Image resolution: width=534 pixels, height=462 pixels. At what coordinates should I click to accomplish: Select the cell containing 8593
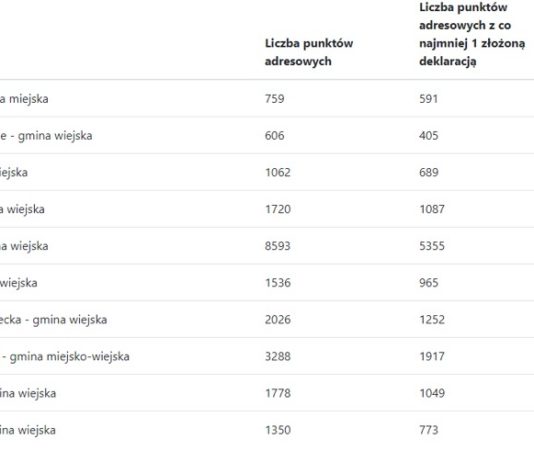tap(278, 246)
